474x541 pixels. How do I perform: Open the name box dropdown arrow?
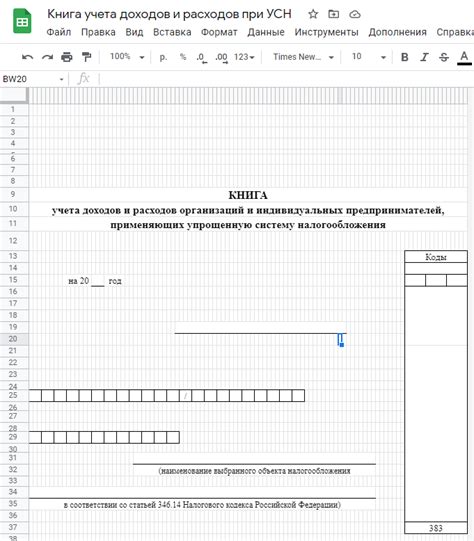click(x=61, y=79)
